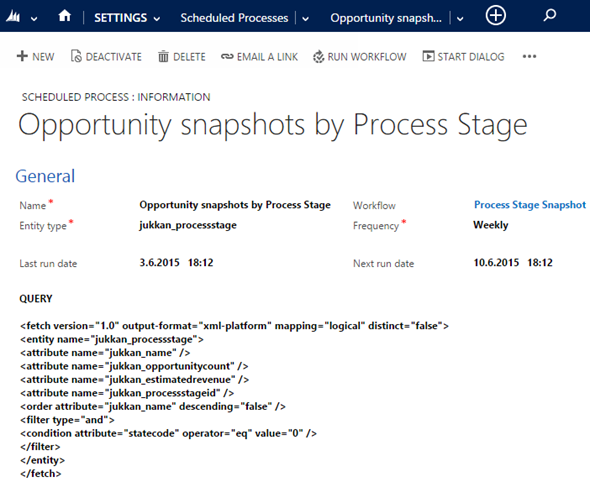590x482 pixels.
Task: Click the EMAIL A LINK label
Action: (x=267, y=57)
